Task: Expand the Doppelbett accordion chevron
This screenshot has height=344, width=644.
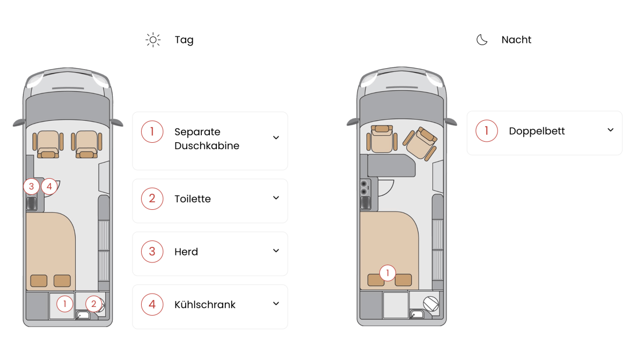Action: [610, 130]
